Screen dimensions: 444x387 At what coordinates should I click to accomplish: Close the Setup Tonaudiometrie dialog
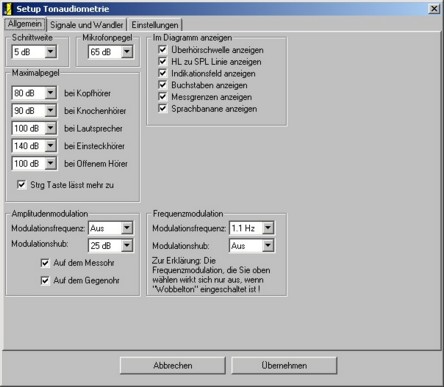434,9
